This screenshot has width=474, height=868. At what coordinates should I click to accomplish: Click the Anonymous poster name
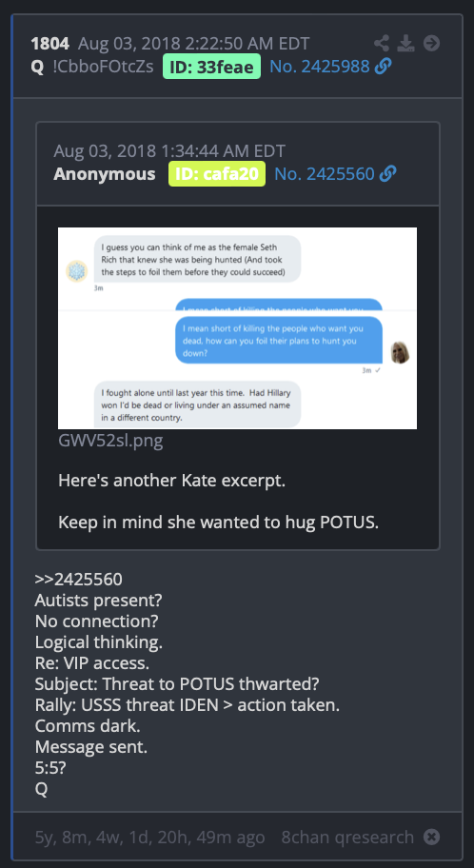click(x=104, y=174)
